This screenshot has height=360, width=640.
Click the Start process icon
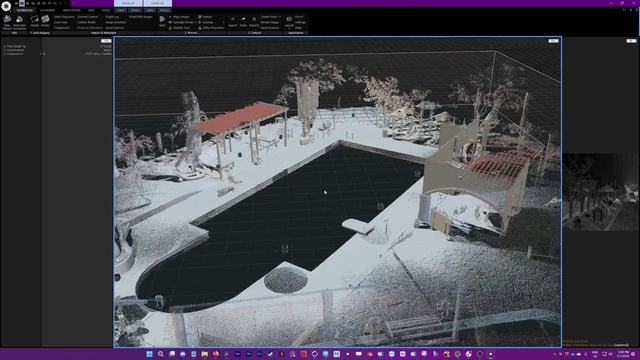pyautogui.click(x=162, y=21)
